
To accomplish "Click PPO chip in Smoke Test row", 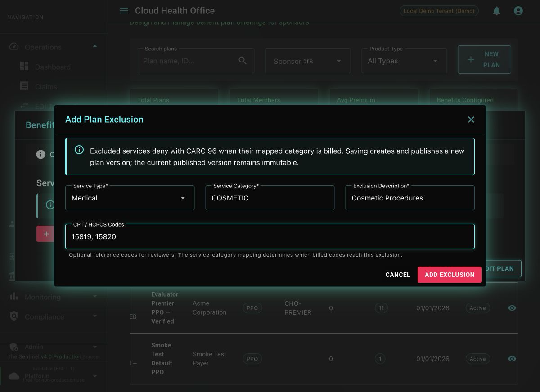I will [x=252, y=359].
